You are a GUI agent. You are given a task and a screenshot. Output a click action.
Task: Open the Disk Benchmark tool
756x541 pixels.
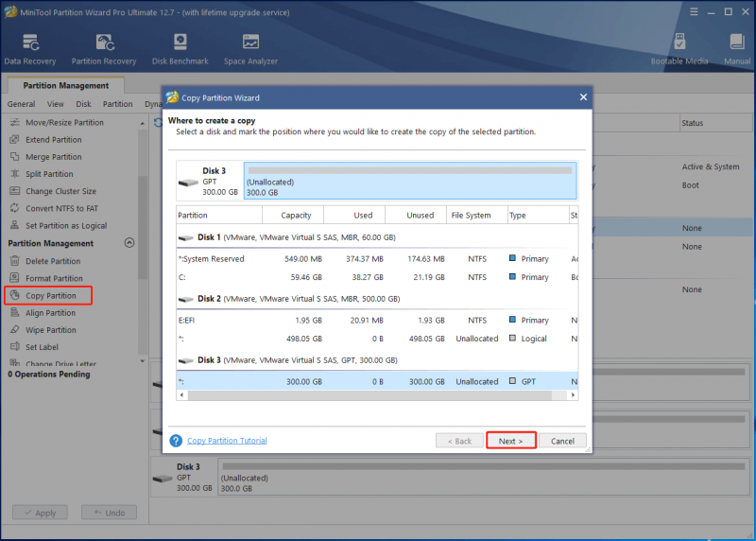(x=180, y=49)
